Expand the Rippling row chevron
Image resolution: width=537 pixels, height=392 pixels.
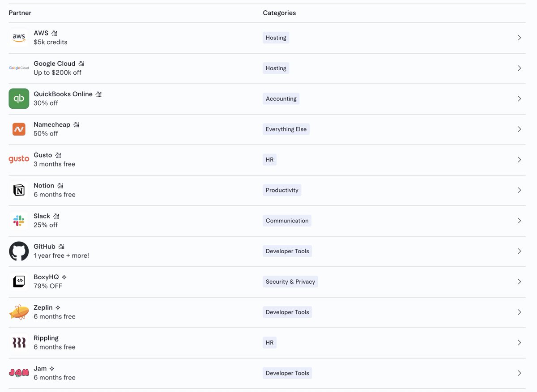(x=519, y=342)
